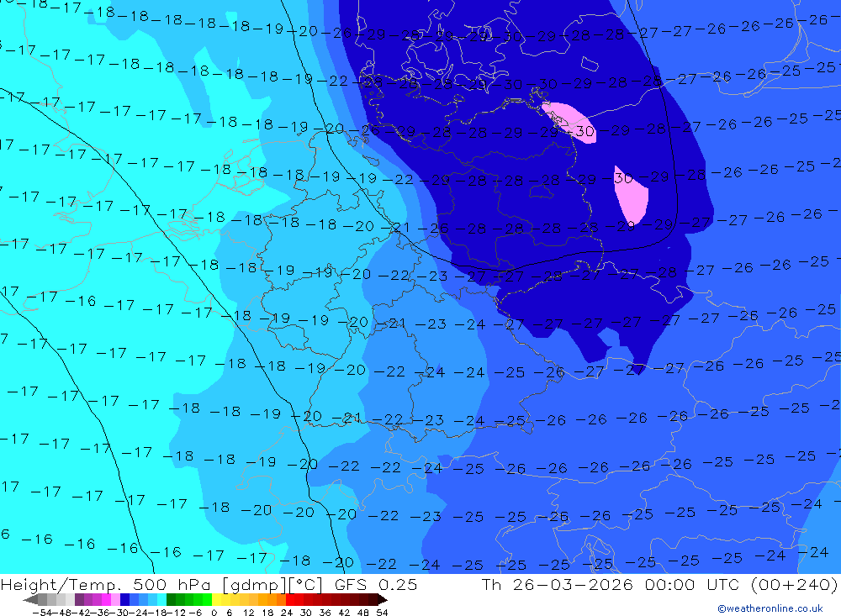Click the dark purple legend swatch
This screenshot has width=841, height=616.
79,599
